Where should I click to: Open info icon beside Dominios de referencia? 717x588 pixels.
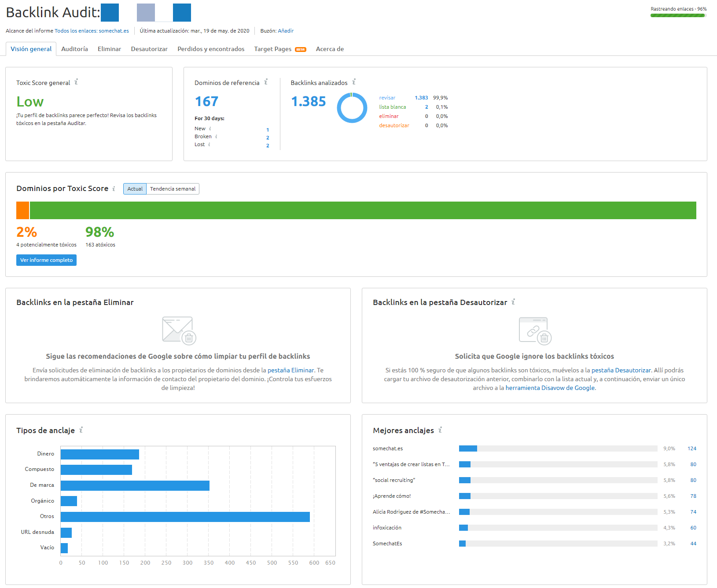coord(266,82)
